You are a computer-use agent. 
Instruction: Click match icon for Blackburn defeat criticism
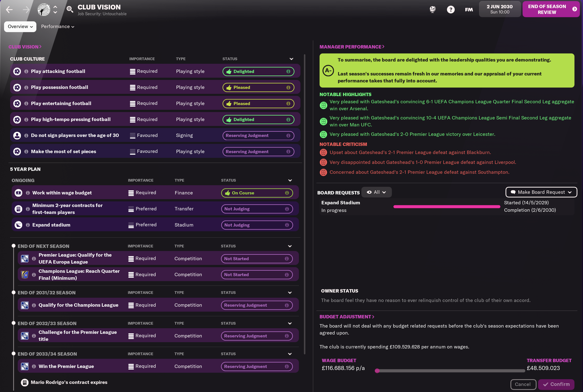[323, 152]
